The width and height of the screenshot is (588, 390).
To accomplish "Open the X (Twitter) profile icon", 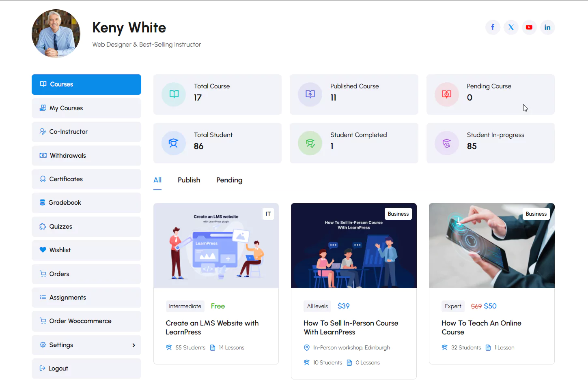I will click(511, 27).
